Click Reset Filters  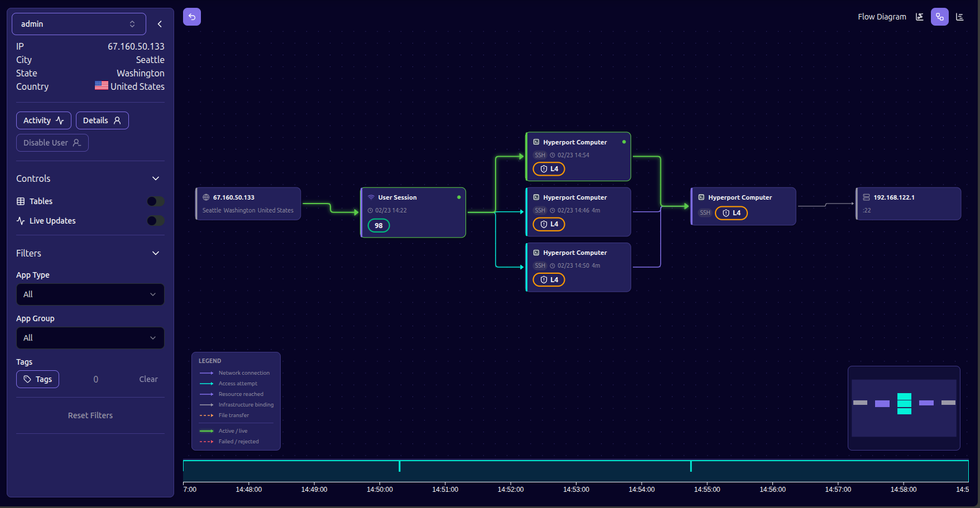[x=90, y=415]
